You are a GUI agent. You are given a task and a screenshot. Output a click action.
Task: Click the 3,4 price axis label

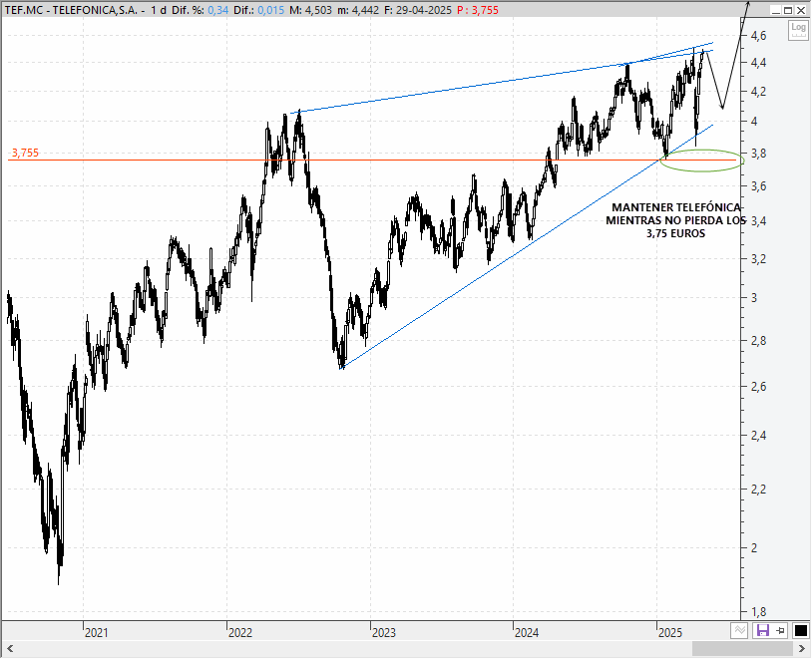click(x=759, y=221)
